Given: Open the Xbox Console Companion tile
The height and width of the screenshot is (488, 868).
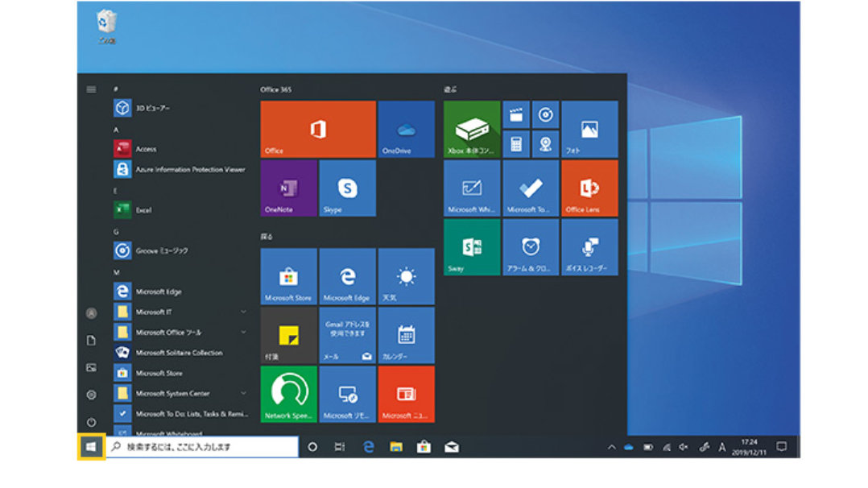Looking at the screenshot, I should pos(472,129).
